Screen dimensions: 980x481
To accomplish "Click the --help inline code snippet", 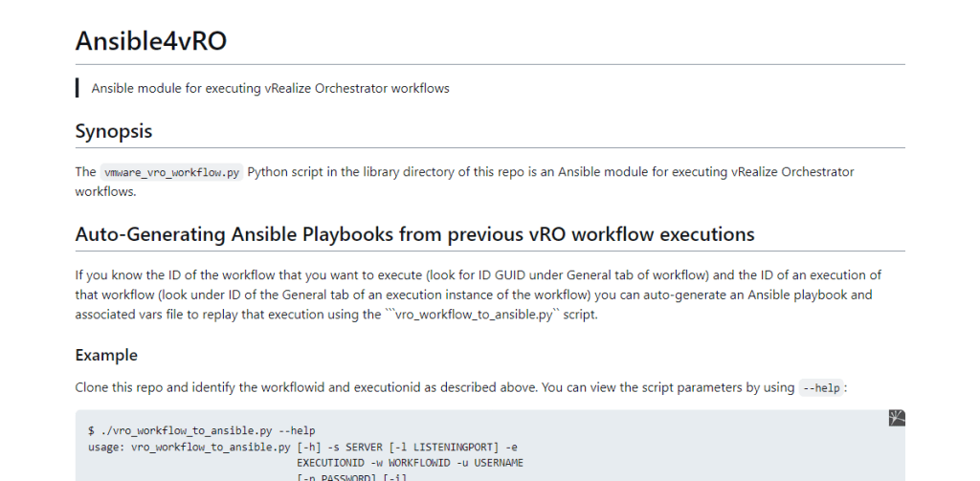I will 822,388.
